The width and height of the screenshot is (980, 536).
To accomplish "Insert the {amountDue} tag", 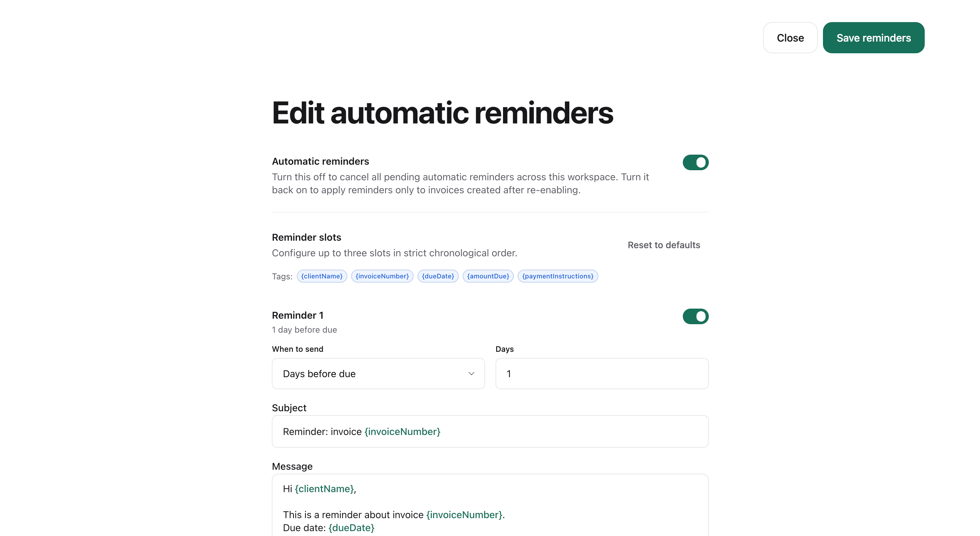I will [488, 276].
